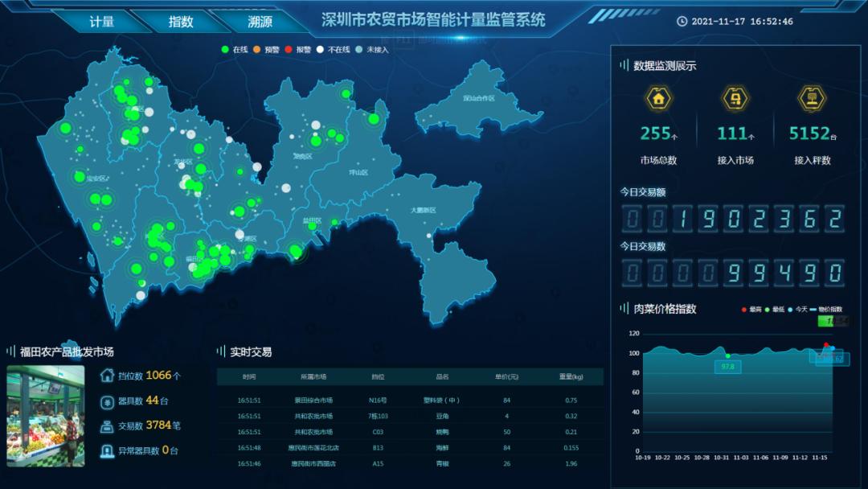
Task: Open the 计量 tab
Action: [x=102, y=22]
